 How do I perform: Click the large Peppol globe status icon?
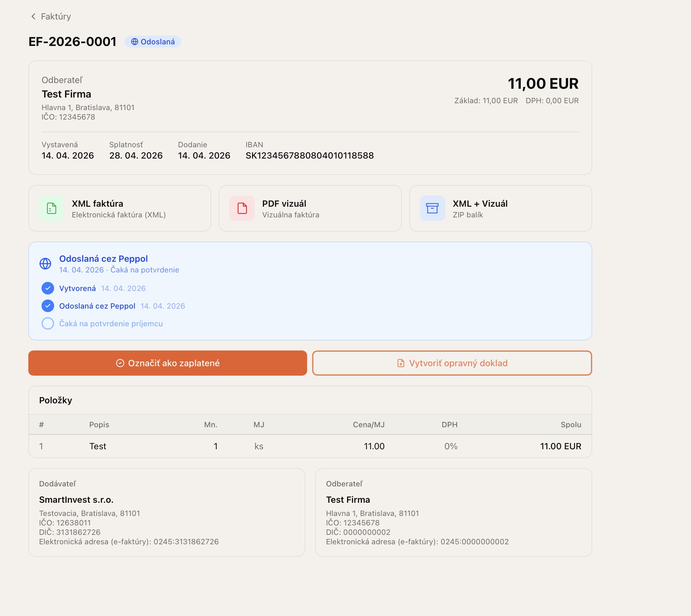45,264
